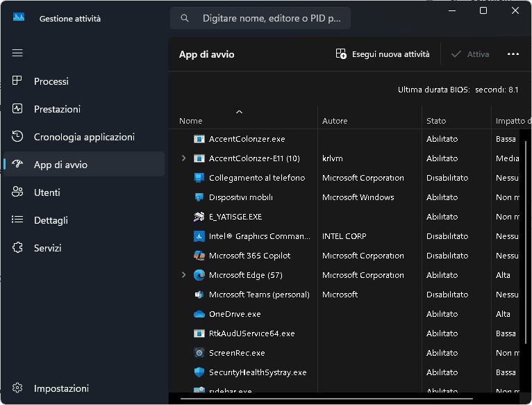Screen dimensions: 532x405
Task: Open the Processi page icon
Action: tap(18, 81)
